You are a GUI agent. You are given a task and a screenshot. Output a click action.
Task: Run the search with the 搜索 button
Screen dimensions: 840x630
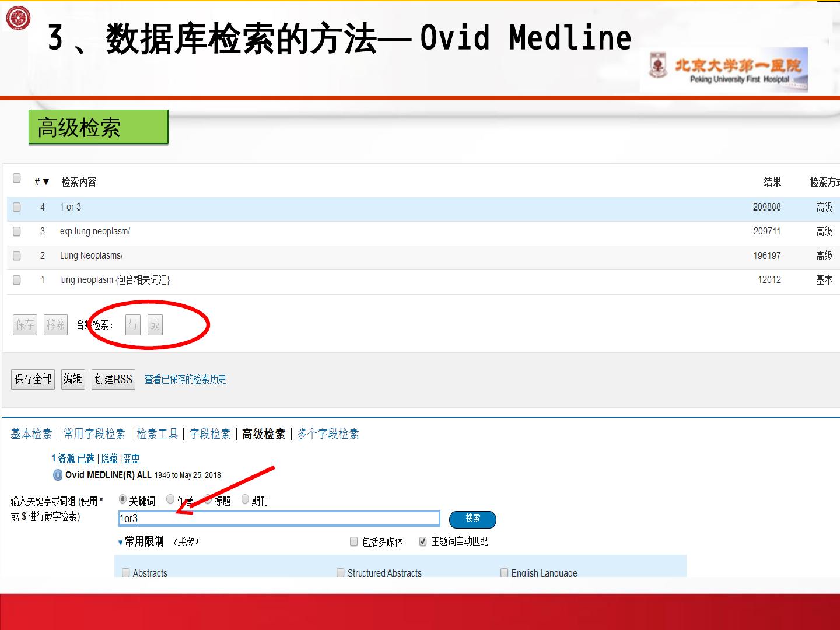point(473,519)
